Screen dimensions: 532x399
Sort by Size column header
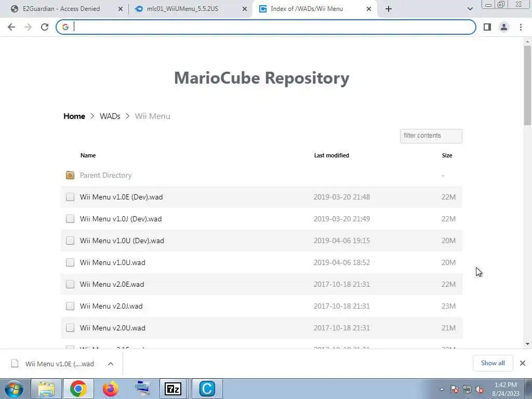coord(447,155)
